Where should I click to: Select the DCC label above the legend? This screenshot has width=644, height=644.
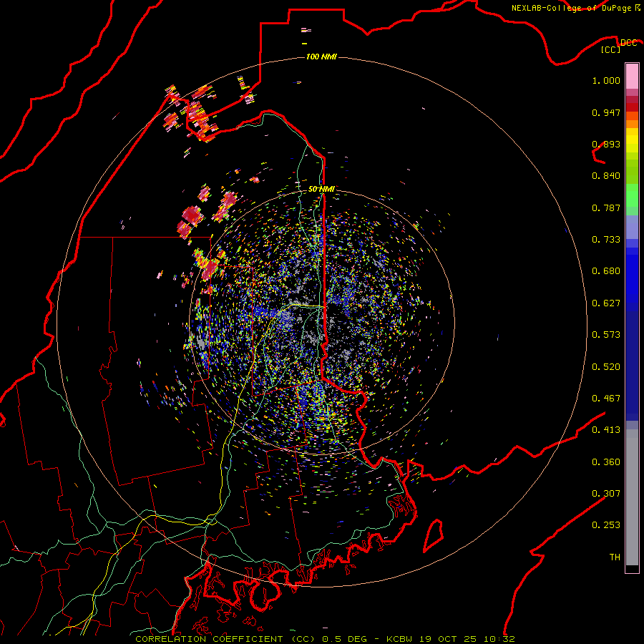628,43
